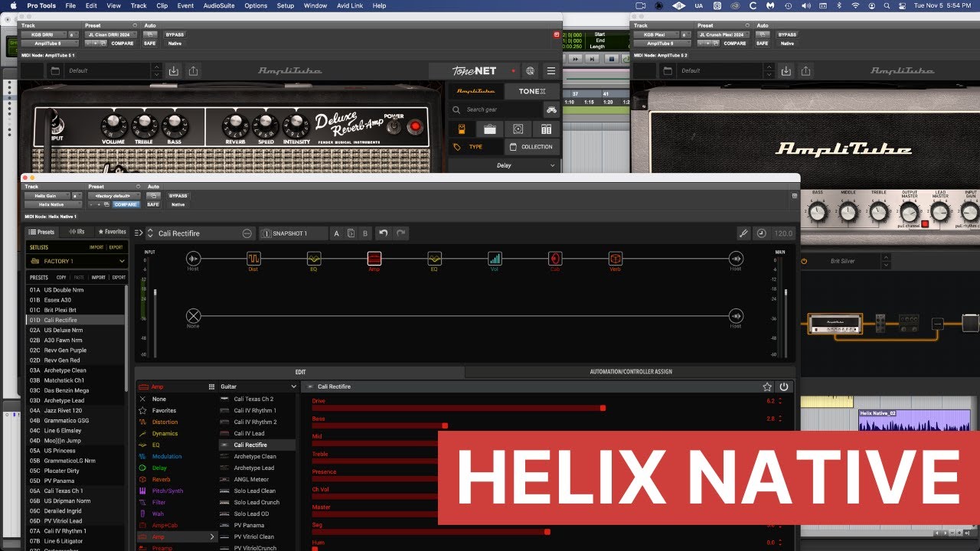The height and width of the screenshot is (551, 980).
Task: Switch to the Favorites tab in Helix
Action: click(111, 232)
